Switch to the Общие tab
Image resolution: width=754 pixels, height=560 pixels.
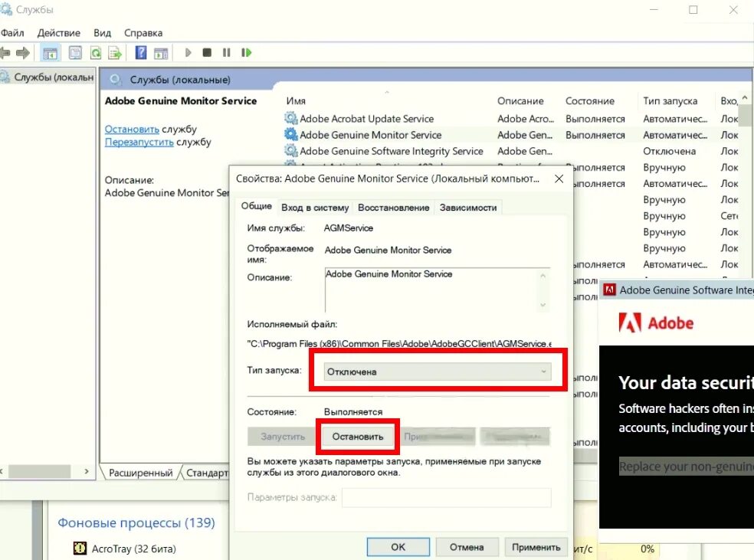coord(256,206)
